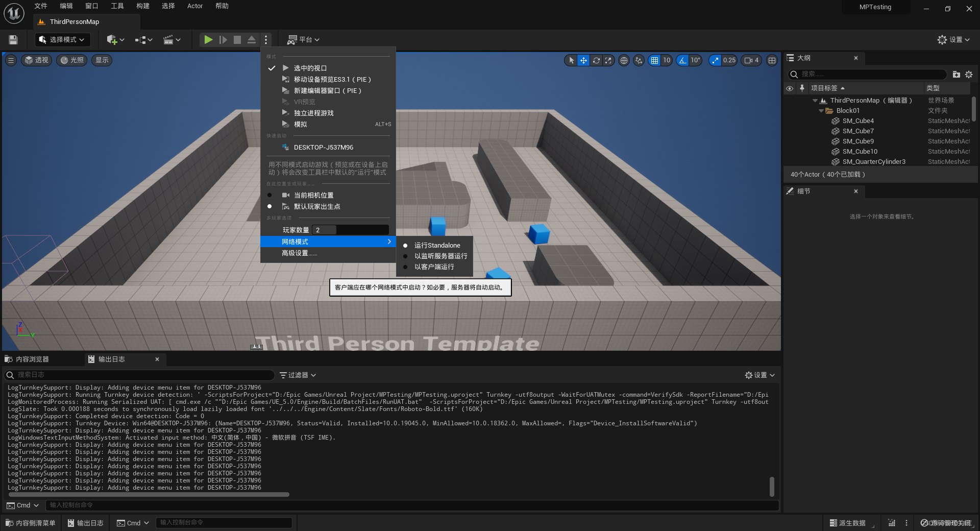Open the 透视 perspective view dropdown
The image size is (980, 531).
(x=36, y=60)
